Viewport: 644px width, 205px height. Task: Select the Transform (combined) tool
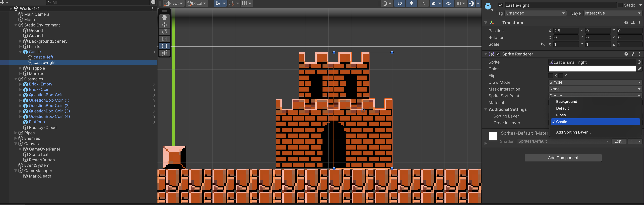(x=165, y=53)
